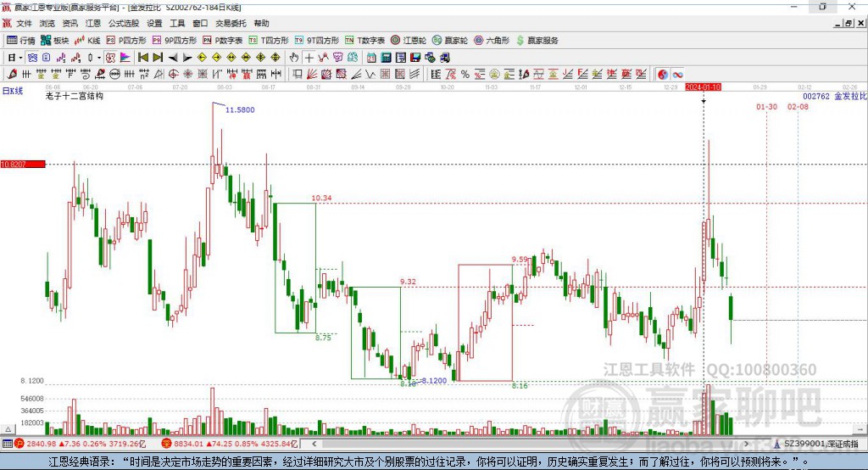Open the 资讯 menu
This screenshot has height=470, width=868.
click(x=70, y=23)
